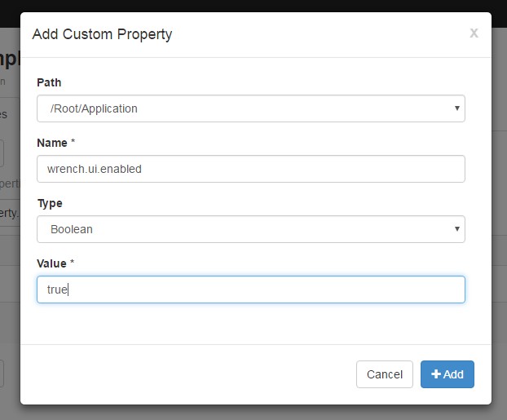Open the Type dropdown
The width and height of the screenshot is (507, 420).
coord(250,229)
